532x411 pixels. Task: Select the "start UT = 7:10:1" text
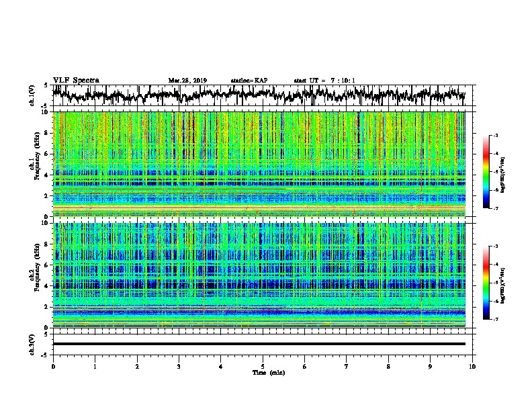324,81
